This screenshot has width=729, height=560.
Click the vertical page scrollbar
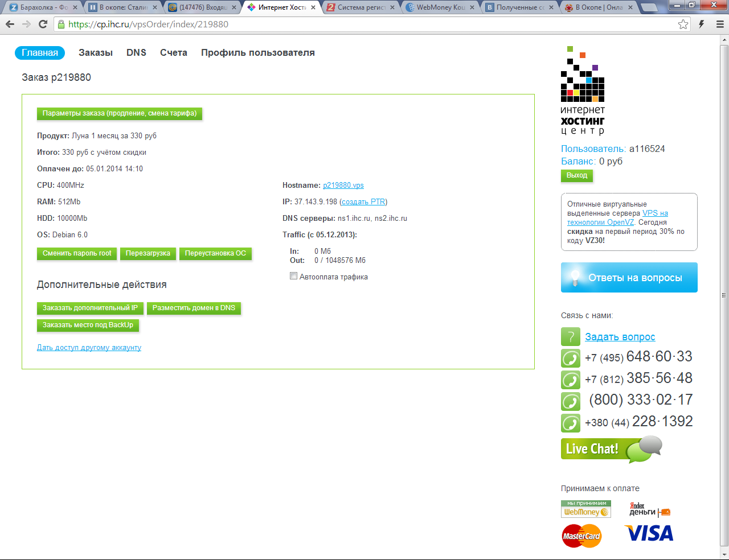click(724, 296)
